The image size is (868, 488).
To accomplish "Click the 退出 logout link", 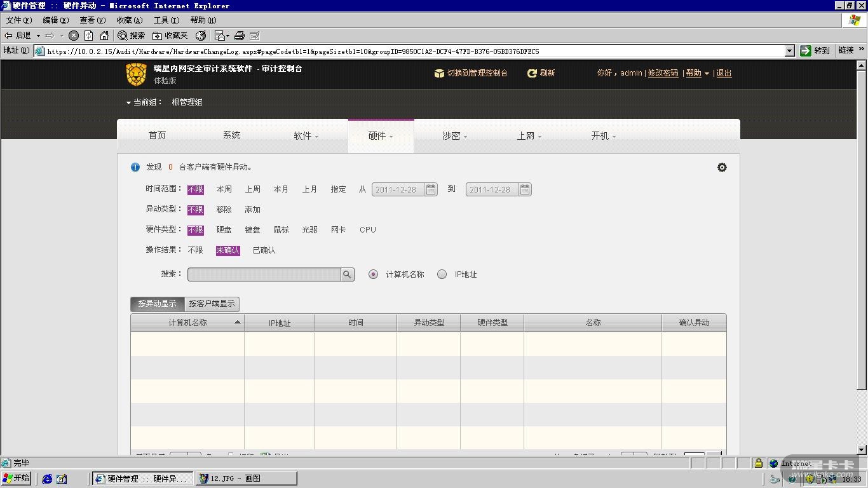I will click(x=724, y=74).
